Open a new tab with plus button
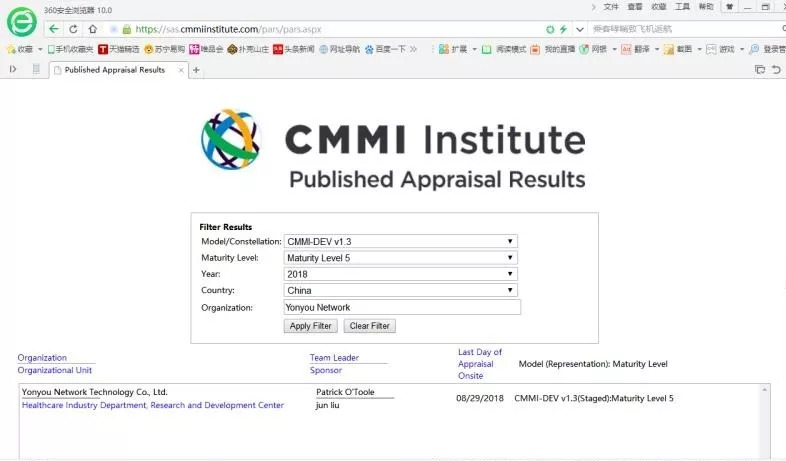786x461 pixels. click(196, 70)
